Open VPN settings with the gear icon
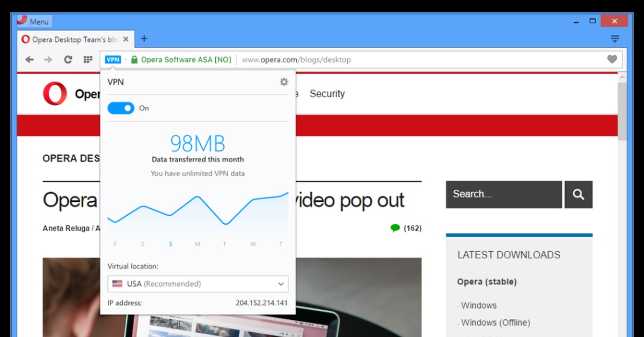The image size is (644, 337). 284,82
